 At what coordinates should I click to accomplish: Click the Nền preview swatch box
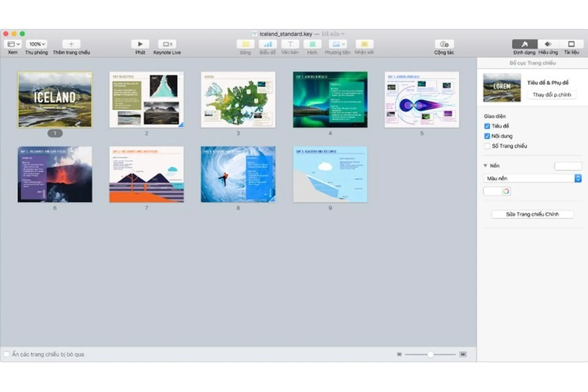568,166
